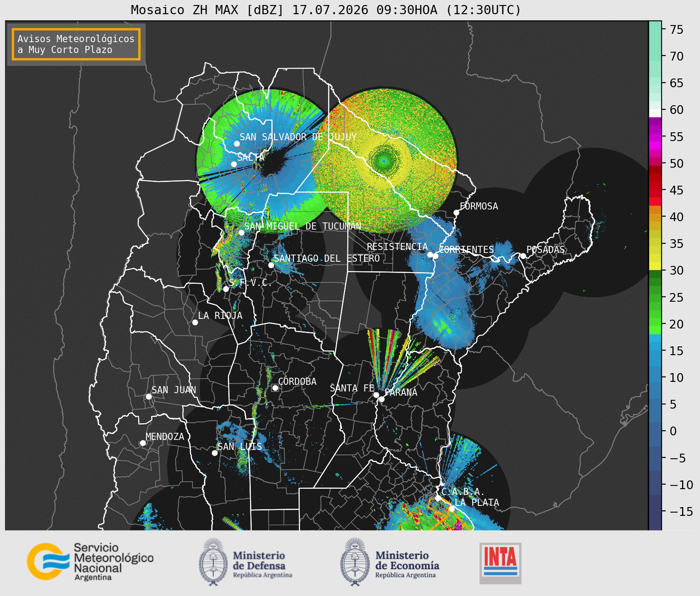Image resolution: width=700 pixels, height=596 pixels.
Task: Click the Córdoba city marker
Action: (x=275, y=388)
